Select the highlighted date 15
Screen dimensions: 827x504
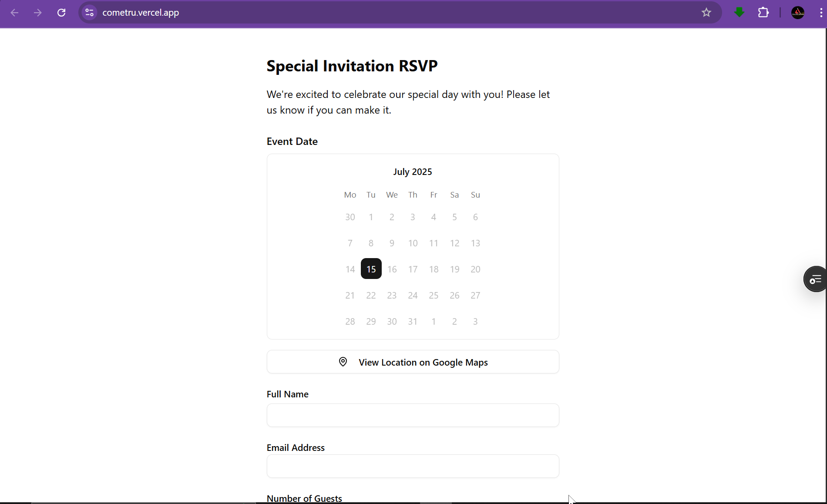(x=371, y=269)
